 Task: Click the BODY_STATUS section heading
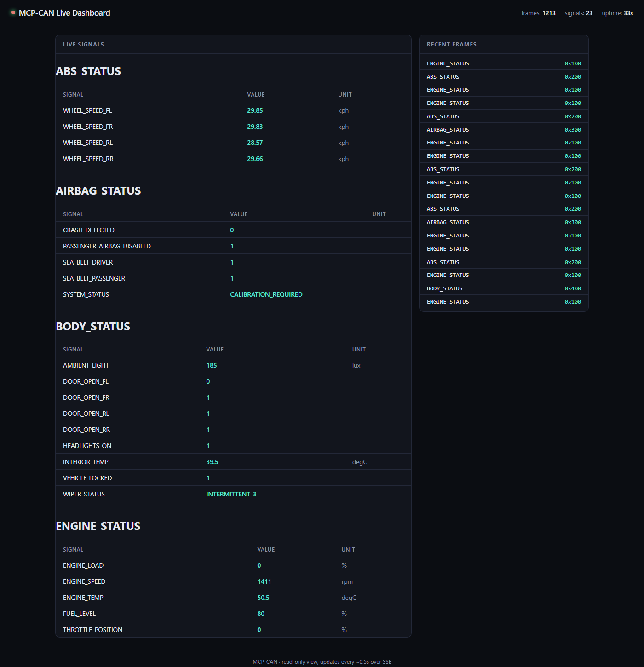coord(93,327)
